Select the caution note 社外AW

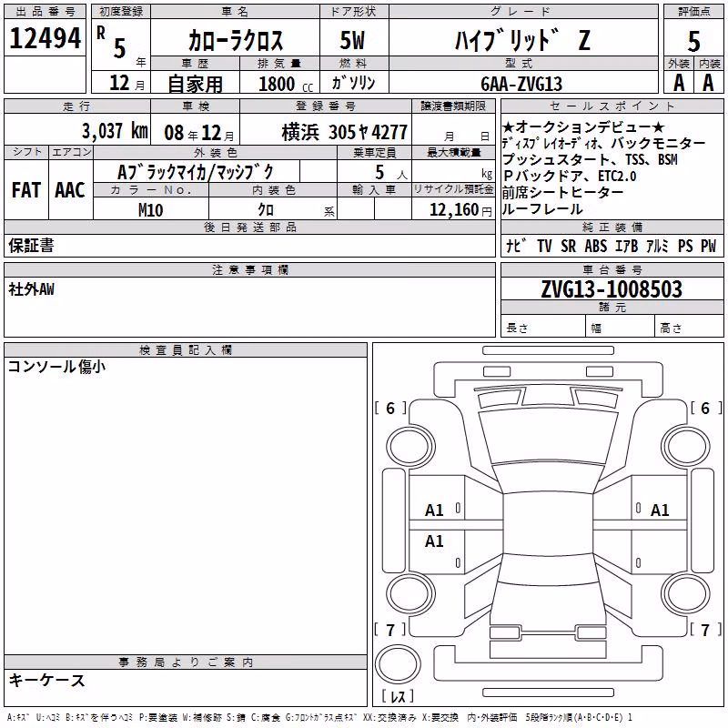click(x=31, y=289)
